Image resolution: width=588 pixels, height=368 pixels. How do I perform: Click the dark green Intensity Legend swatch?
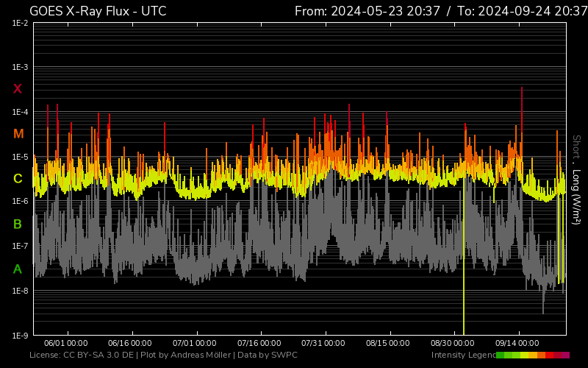[x=501, y=355]
